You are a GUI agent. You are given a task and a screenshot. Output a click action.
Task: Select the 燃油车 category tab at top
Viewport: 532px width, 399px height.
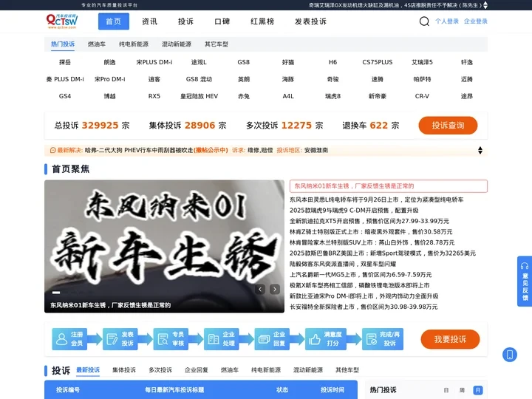tap(97, 44)
